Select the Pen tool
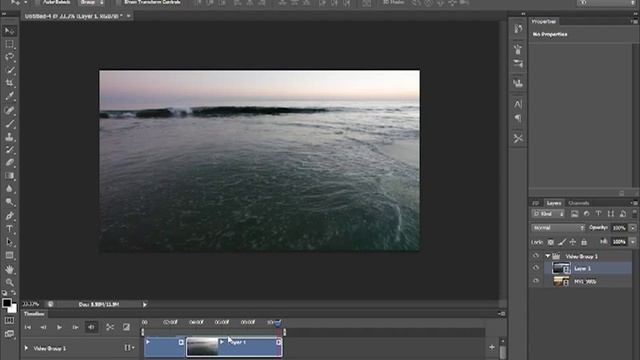This screenshot has width=640, height=360. (9, 216)
